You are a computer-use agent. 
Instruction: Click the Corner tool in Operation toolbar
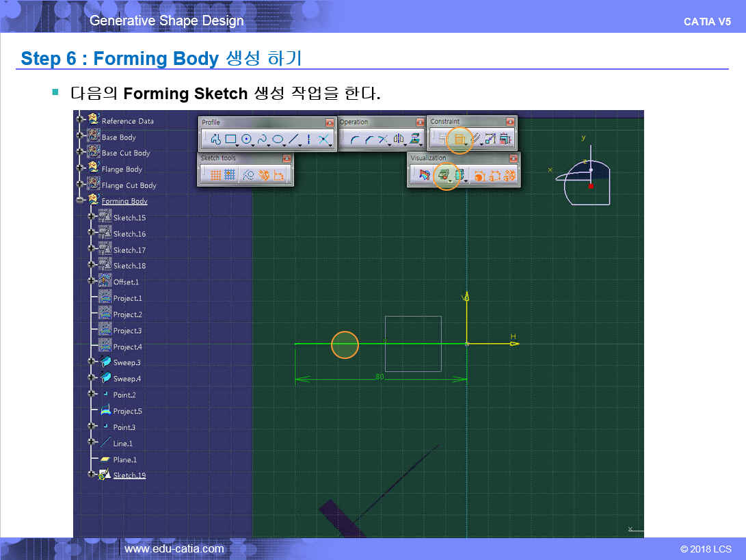354,139
